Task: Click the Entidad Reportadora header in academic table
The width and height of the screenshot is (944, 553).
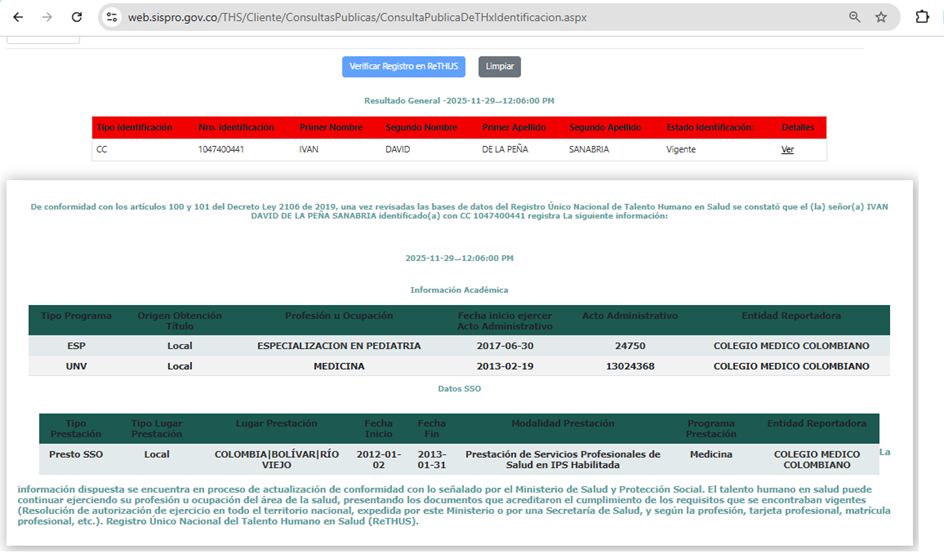Action: (791, 316)
